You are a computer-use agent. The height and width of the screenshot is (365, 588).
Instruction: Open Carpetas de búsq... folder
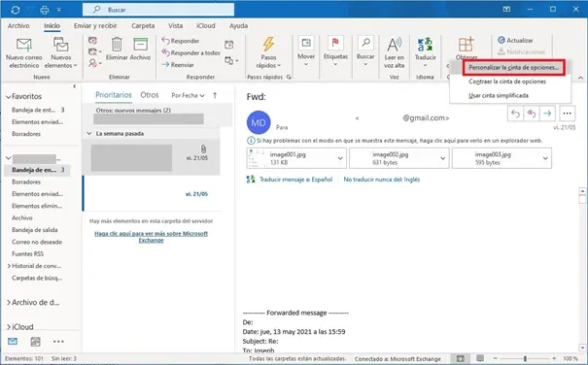37,278
